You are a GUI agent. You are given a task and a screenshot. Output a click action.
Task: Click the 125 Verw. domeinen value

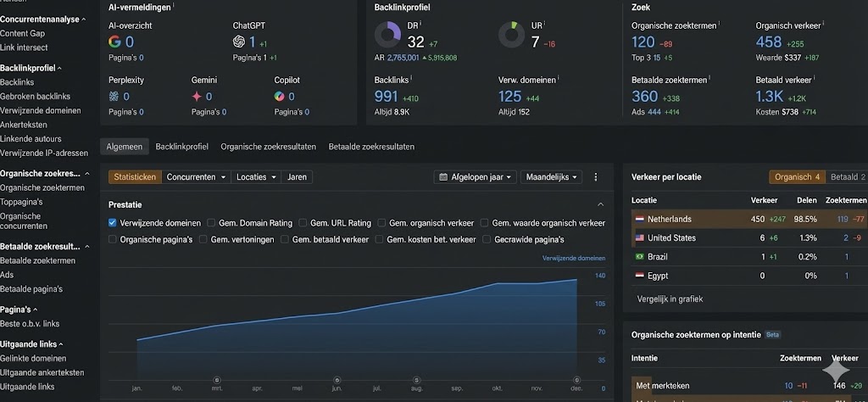(x=509, y=97)
